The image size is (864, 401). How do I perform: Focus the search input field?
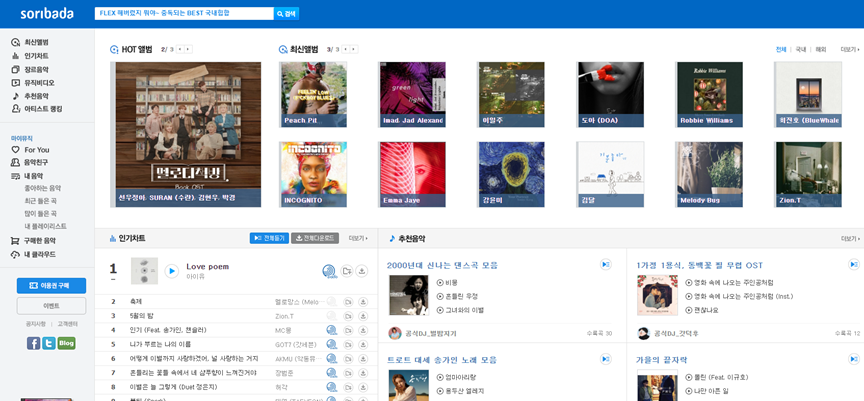[184, 14]
